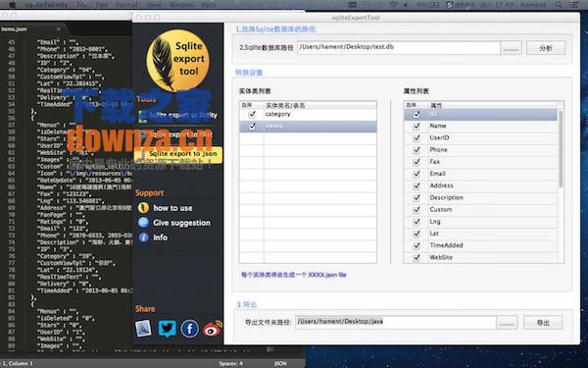Share via the Twitter icon
588x368 pixels.
tap(167, 328)
